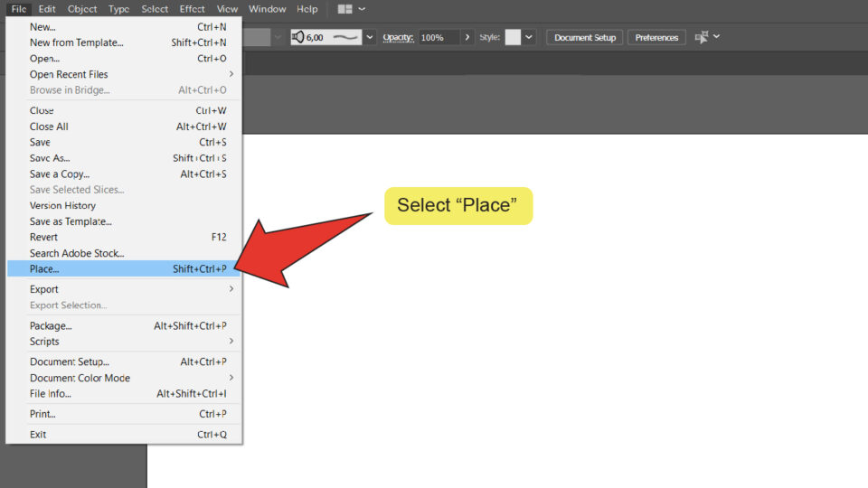Open the Edit menu
868x488 pixels.
pyautogui.click(x=46, y=9)
